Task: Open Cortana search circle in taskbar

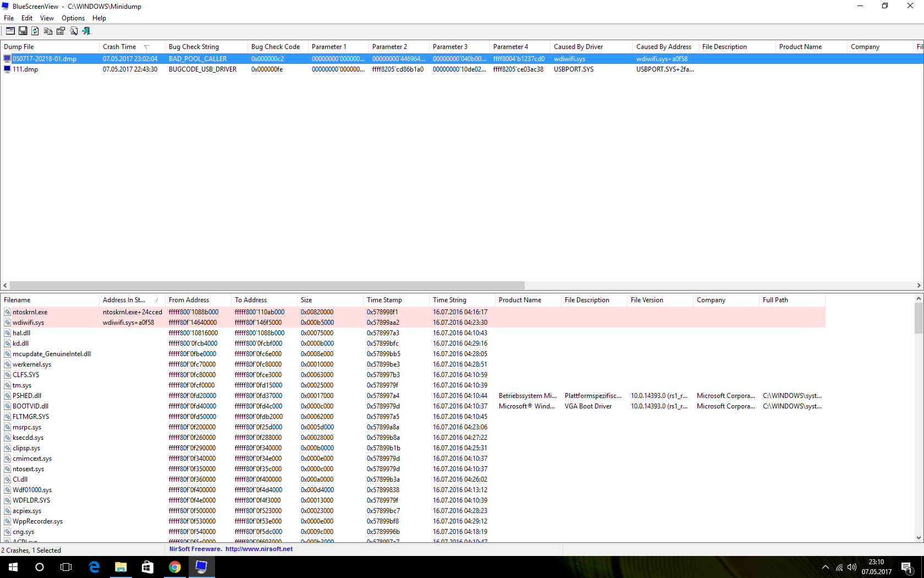Action: pos(40,567)
